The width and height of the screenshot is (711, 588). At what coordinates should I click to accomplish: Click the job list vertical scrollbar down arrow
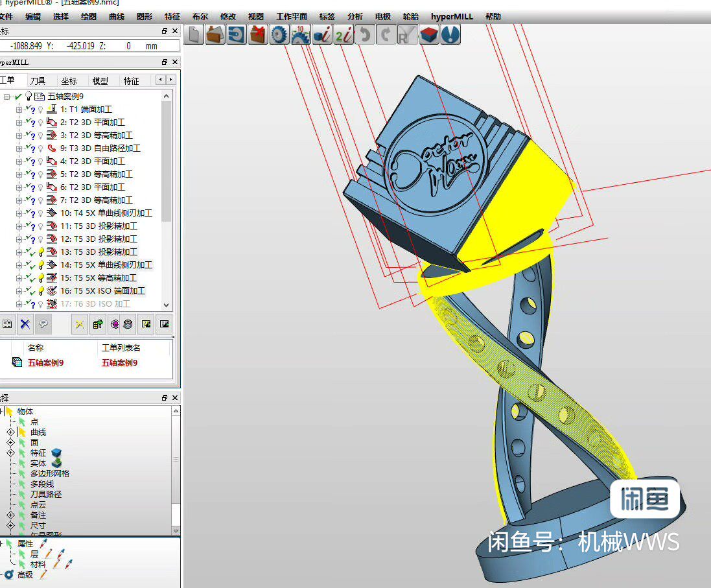point(167,305)
